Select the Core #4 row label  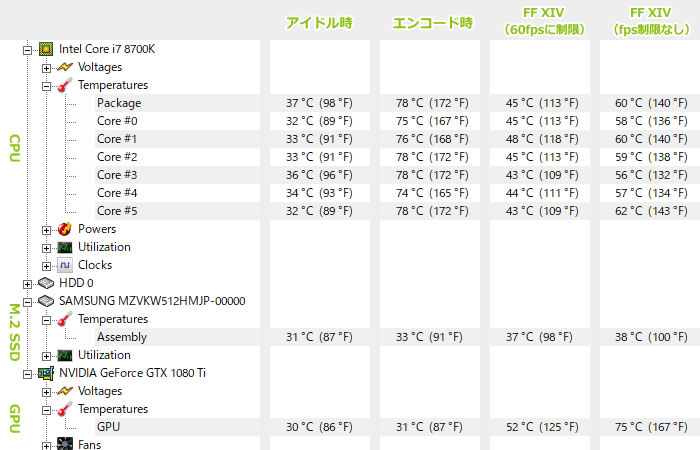coord(117,193)
